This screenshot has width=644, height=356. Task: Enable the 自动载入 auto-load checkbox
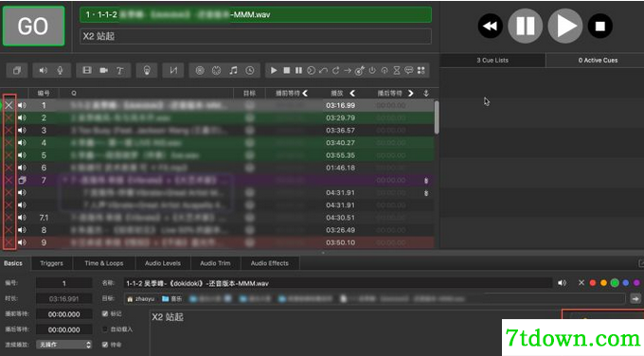click(105, 329)
